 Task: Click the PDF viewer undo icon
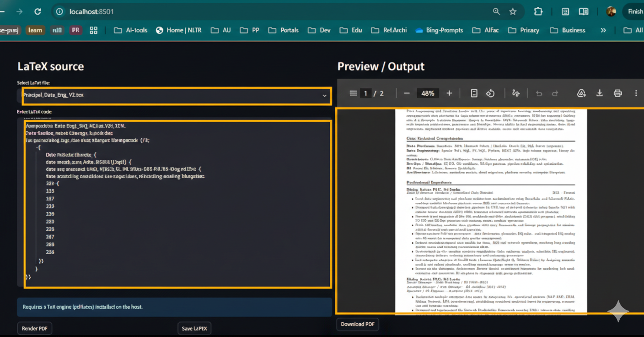click(539, 93)
